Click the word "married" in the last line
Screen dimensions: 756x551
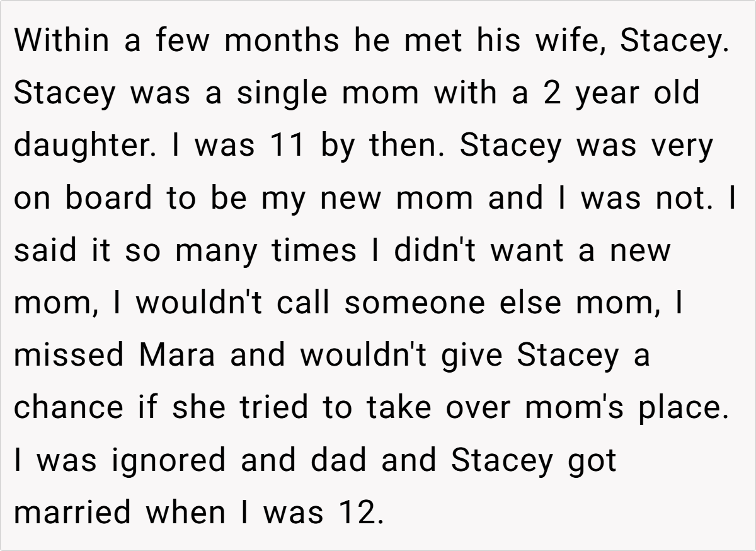click(72, 512)
